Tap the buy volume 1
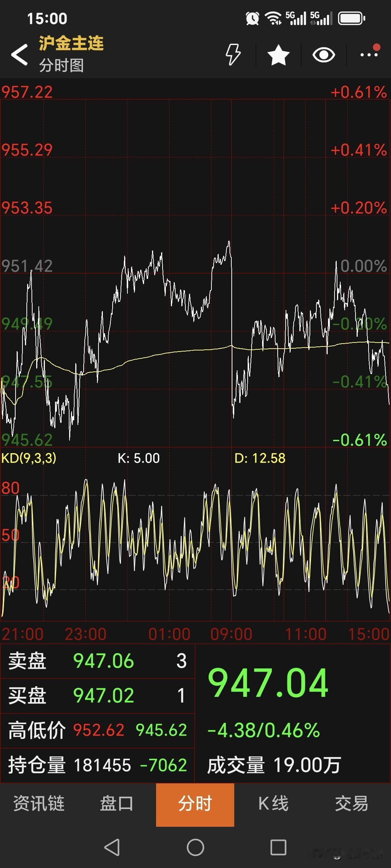 (181, 695)
